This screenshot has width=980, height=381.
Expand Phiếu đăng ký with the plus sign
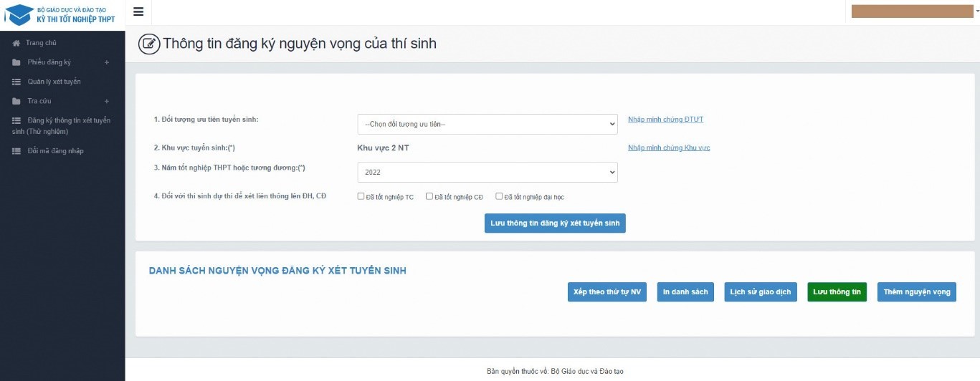107,62
